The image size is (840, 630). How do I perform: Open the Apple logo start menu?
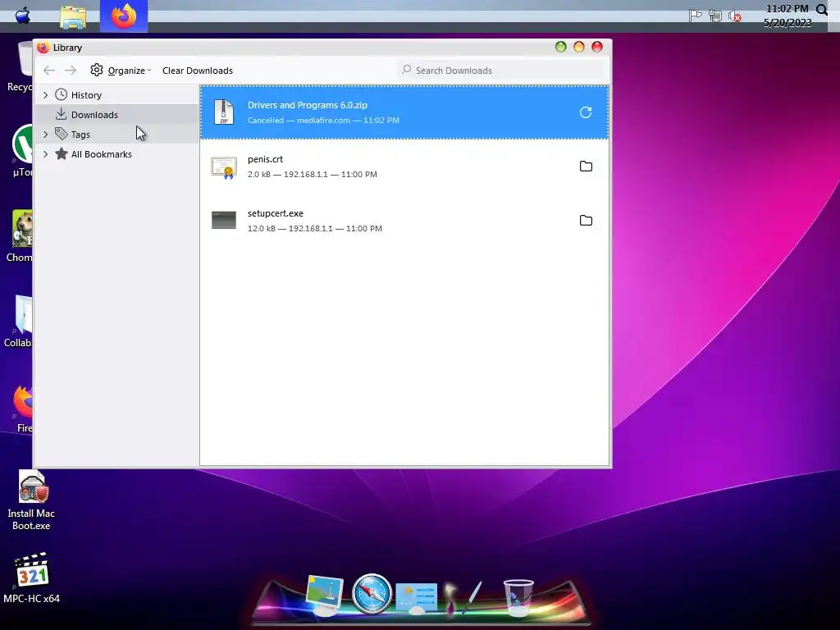point(23,15)
